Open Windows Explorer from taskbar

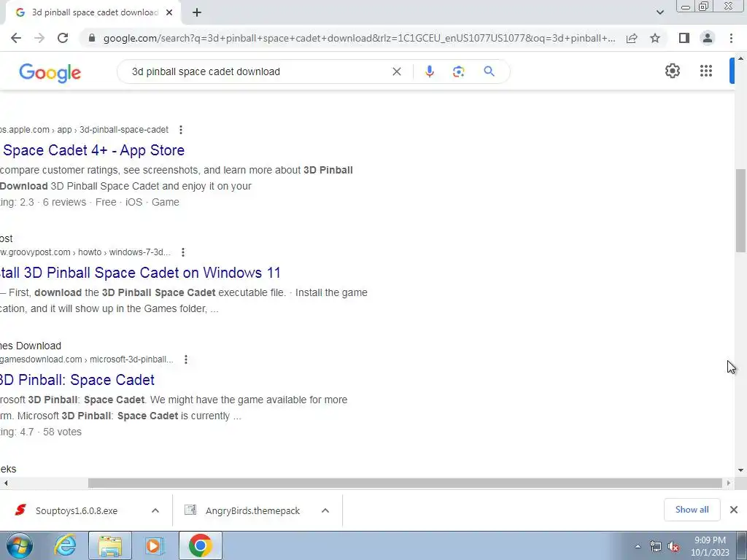[x=110, y=545]
